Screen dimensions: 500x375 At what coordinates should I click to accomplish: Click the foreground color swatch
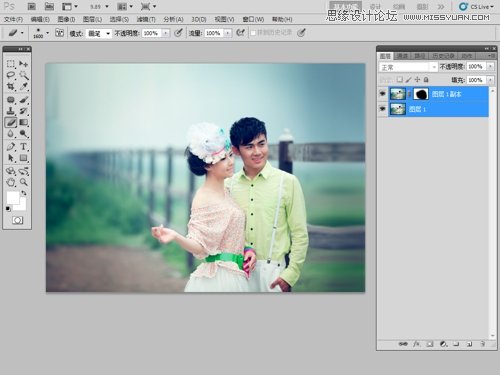pos(13,198)
